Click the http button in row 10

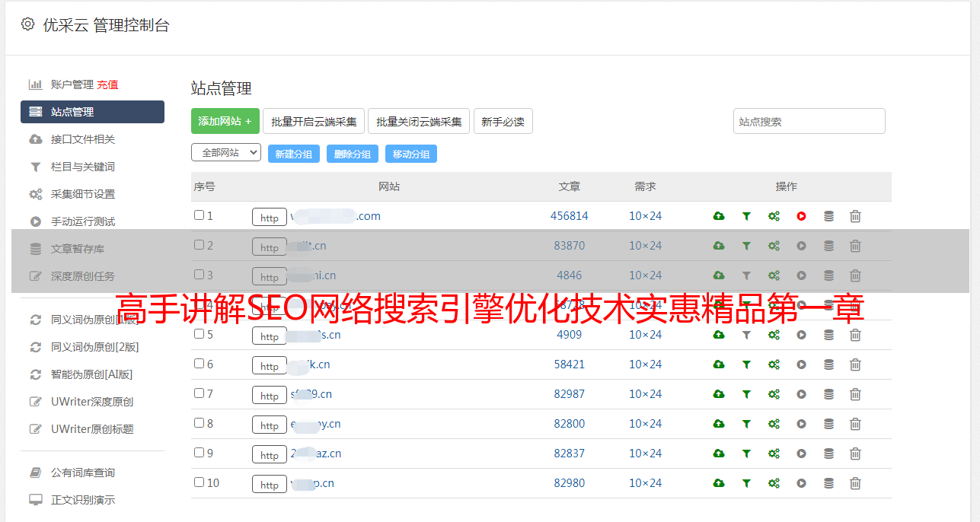[270, 485]
